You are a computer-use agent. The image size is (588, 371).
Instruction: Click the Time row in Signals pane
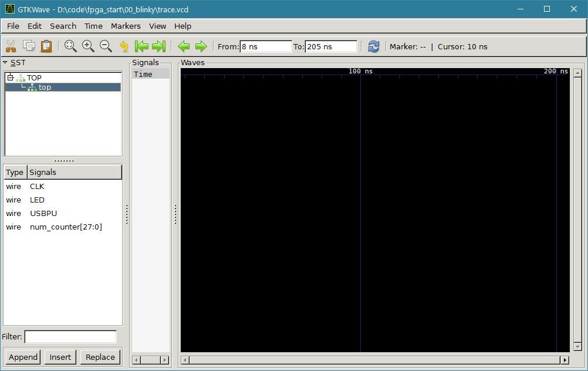tap(151, 75)
